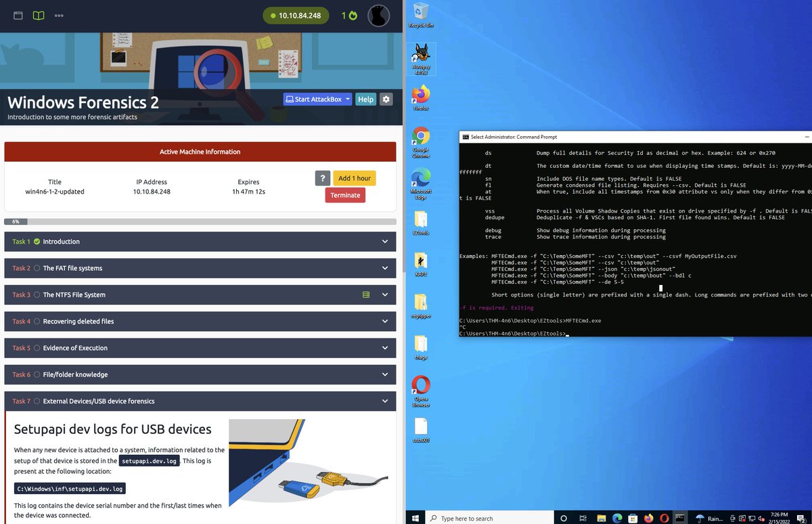Image resolution: width=812 pixels, height=524 pixels.
Task: Expand The FAT file systems chevron
Action: coord(385,268)
